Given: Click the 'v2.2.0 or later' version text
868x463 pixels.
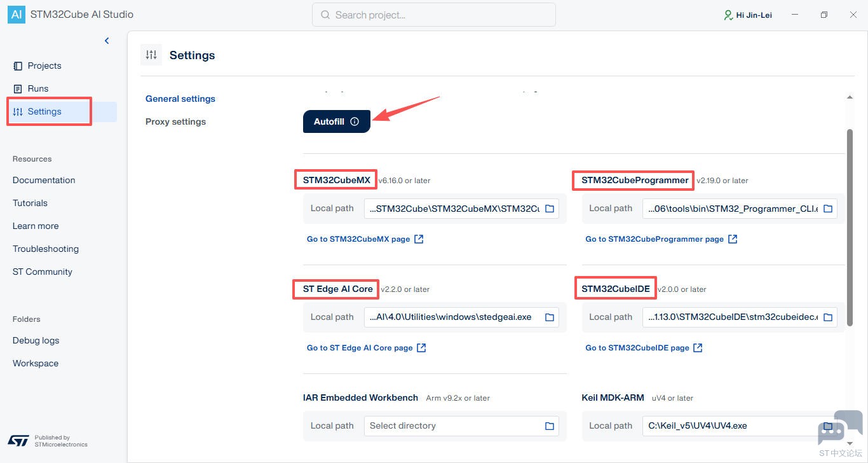Looking at the screenshot, I should click(405, 289).
